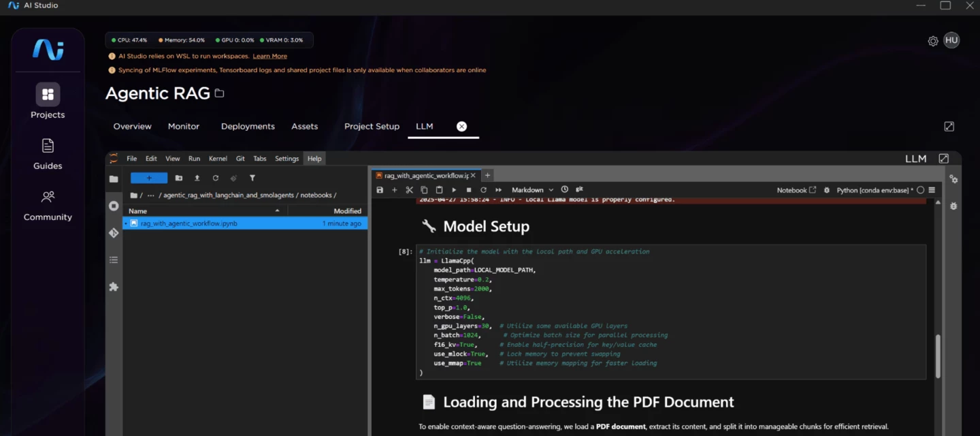
Task: Open the property inspector gears panel
Action: pos(953,179)
